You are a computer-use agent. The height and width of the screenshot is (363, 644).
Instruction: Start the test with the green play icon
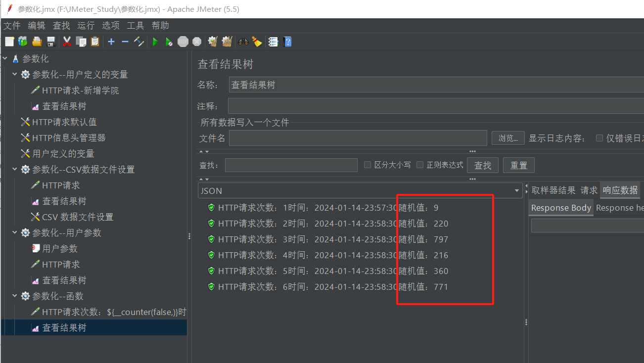click(155, 42)
